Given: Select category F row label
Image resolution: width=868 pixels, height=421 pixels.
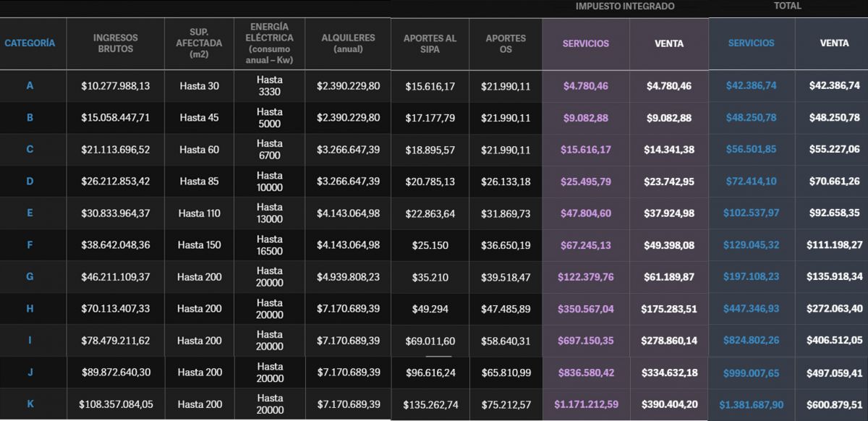Looking at the screenshot, I should 30,245.
